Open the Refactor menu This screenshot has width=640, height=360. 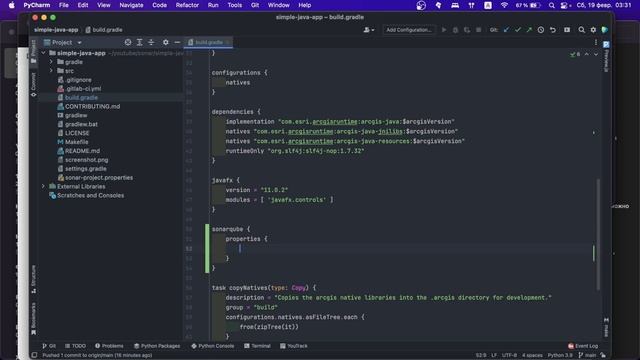click(187, 5)
